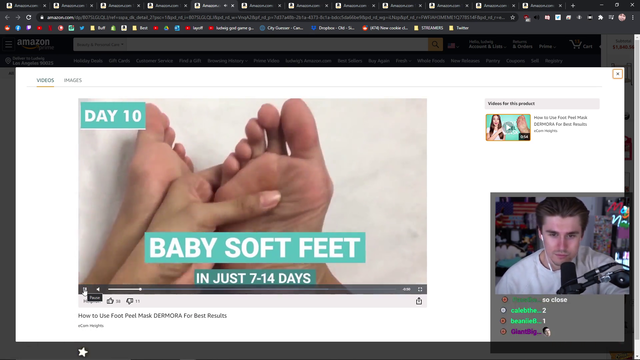Open a new browser tab
The image size is (640, 360).
coord(573,6)
